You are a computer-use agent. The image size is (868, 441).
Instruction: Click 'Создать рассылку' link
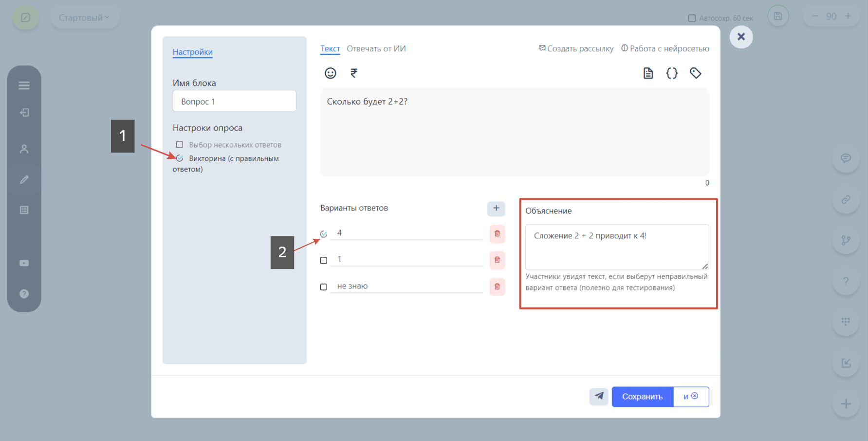pyautogui.click(x=576, y=48)
